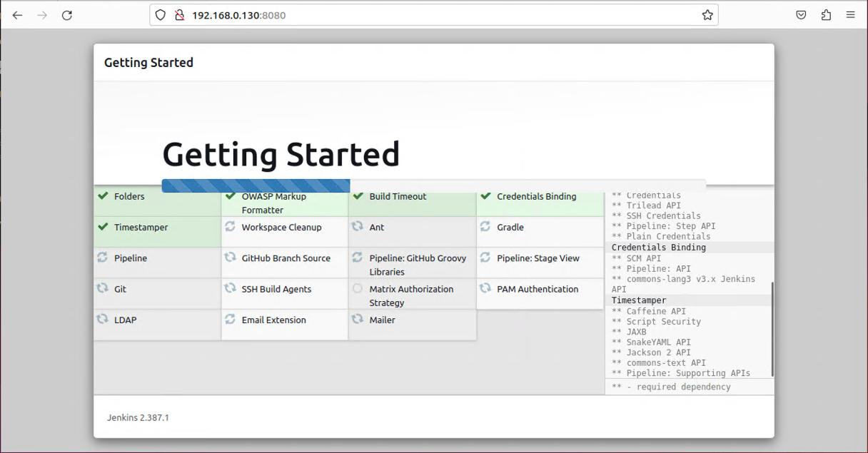Open the Firefox hamburger application menu
Viewport: 868px width, 453px height.
coord(850,15)
